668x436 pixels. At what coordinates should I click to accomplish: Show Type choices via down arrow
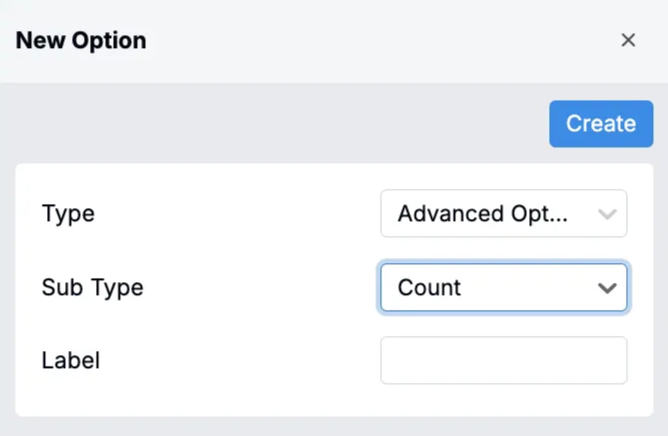(607, 214)
